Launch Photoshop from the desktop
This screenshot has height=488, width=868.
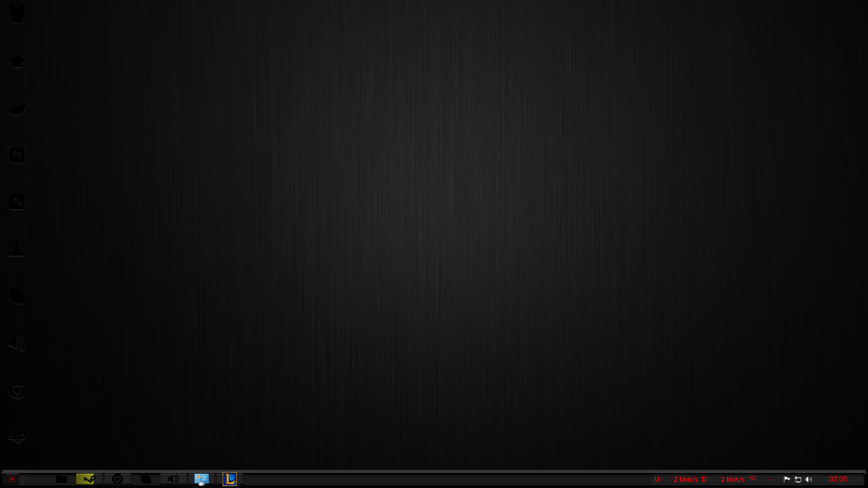click(x=17, y=155)
